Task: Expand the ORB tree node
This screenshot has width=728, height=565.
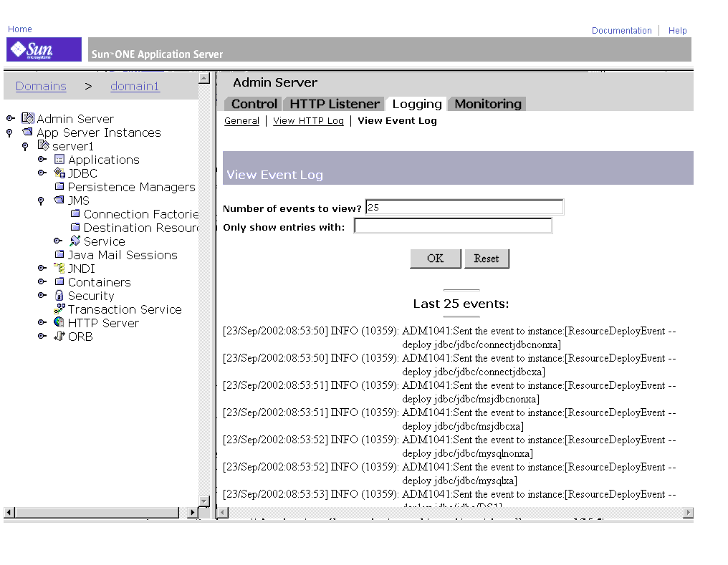Action: (x=42, y=336)
